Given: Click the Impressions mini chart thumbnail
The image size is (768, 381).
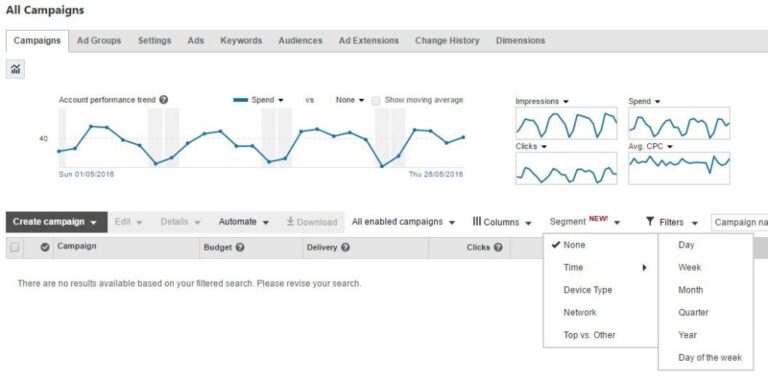Looking at the screenshot, I should point(566,123).
